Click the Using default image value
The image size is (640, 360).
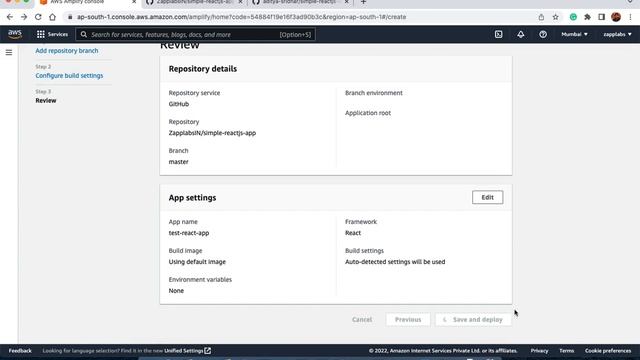197,262
